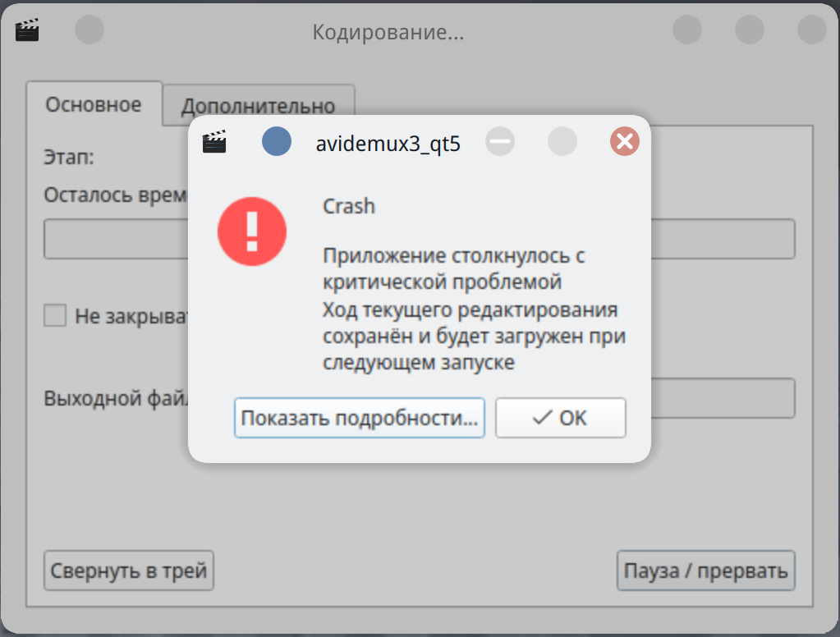Open 'Показать подробности...' crash details
This screenshot has width=840, height=637.
(x=360, y=417)
